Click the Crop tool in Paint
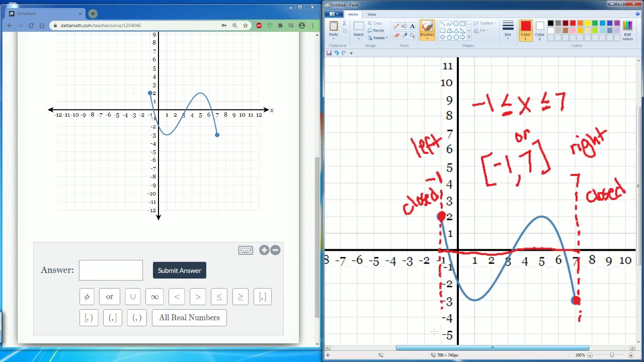Screen dimensions: 644x362 click(x=375, y=23)
